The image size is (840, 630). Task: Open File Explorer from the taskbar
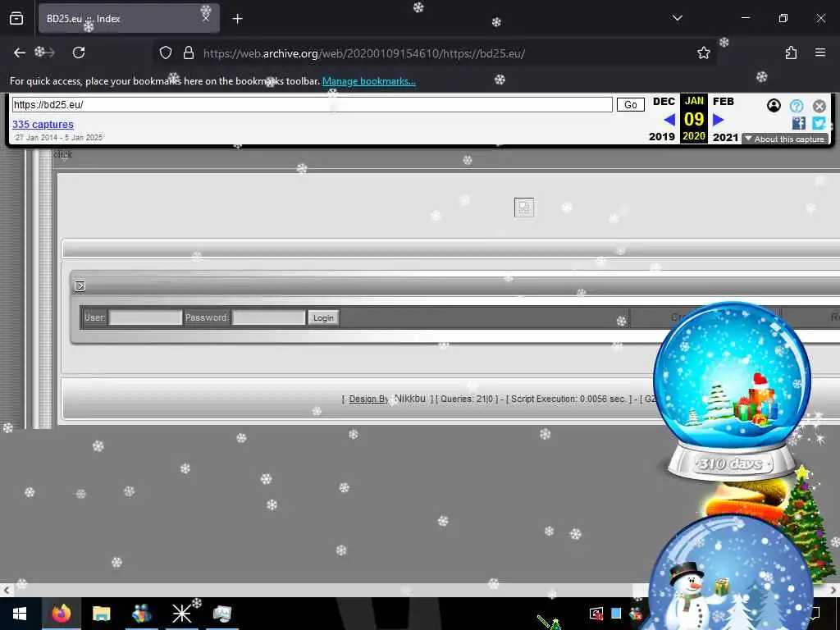[101, 614]
